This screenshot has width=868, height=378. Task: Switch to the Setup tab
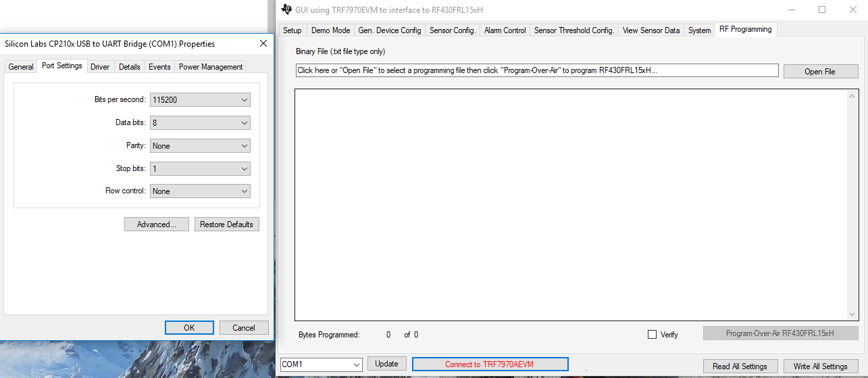tap(292, 30)
